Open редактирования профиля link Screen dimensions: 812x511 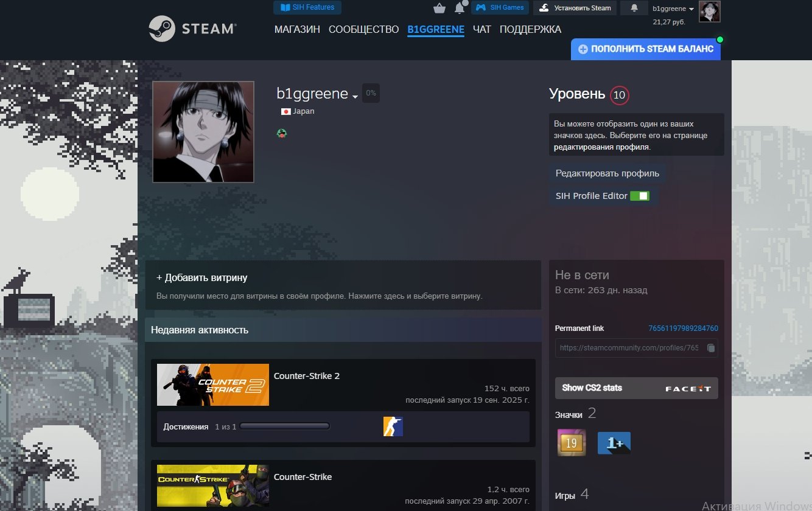click(x=601, y=147)
